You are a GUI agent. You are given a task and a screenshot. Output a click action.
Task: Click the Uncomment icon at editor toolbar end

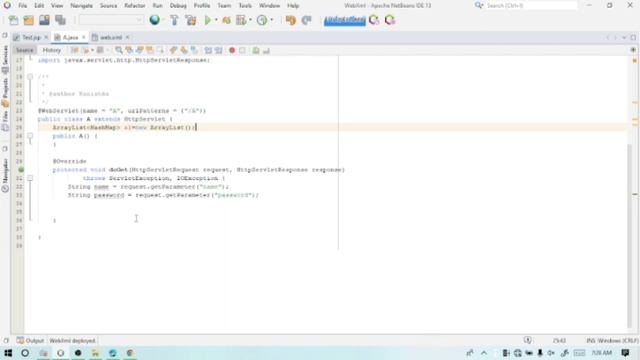(x=266, y=50)
